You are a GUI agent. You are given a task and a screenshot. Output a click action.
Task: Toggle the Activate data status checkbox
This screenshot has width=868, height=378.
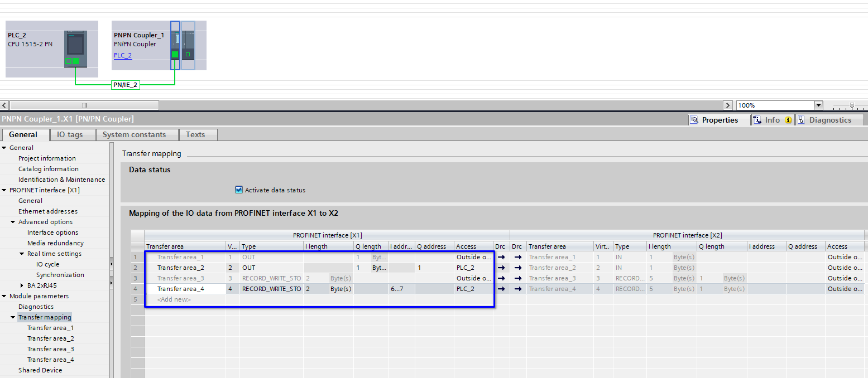239,190
